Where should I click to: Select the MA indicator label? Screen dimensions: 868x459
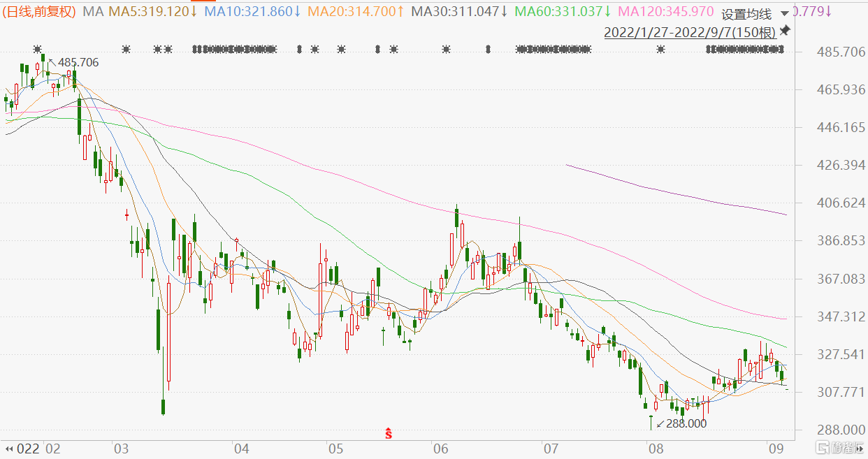pyautogui.click(x=93, y=12)
